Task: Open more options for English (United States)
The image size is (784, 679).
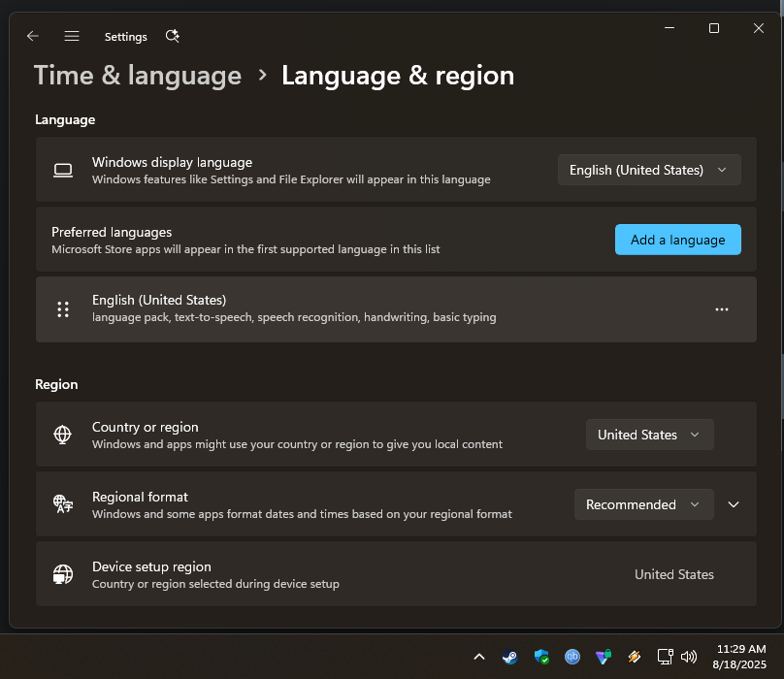Action: (721, 309)
